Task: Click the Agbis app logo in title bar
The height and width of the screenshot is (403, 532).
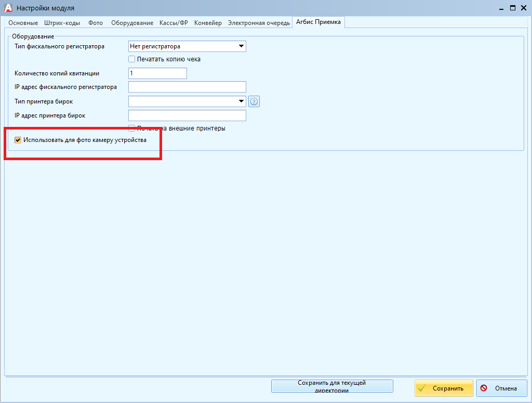Action: 8,8
